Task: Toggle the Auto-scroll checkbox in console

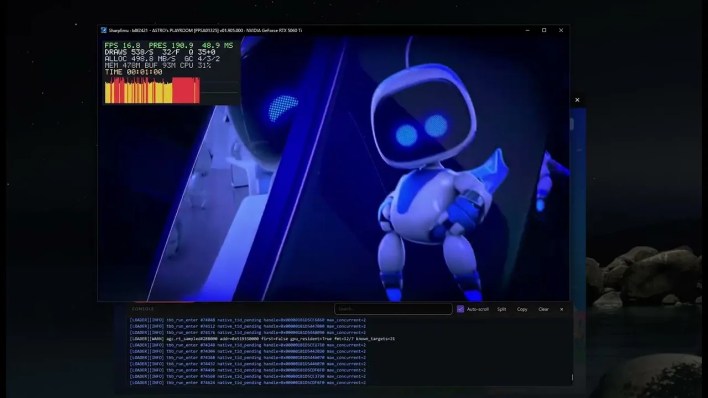Action: [x=460, y=309]
